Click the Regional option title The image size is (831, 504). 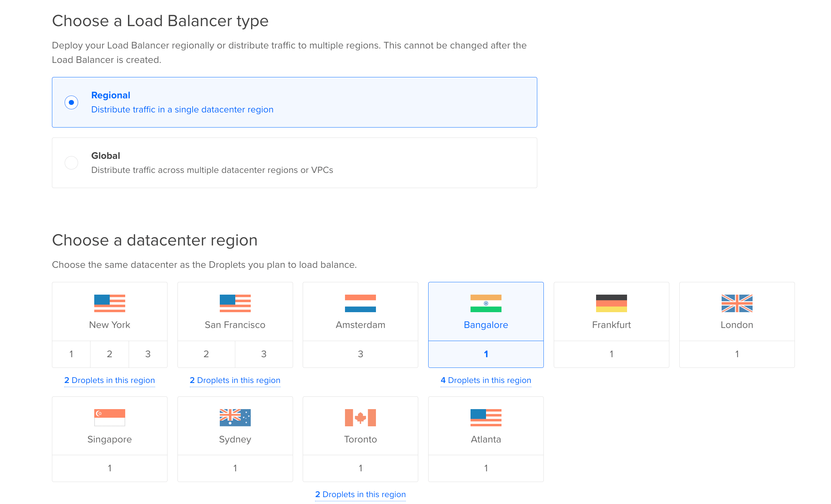click(x=110, y=95)
